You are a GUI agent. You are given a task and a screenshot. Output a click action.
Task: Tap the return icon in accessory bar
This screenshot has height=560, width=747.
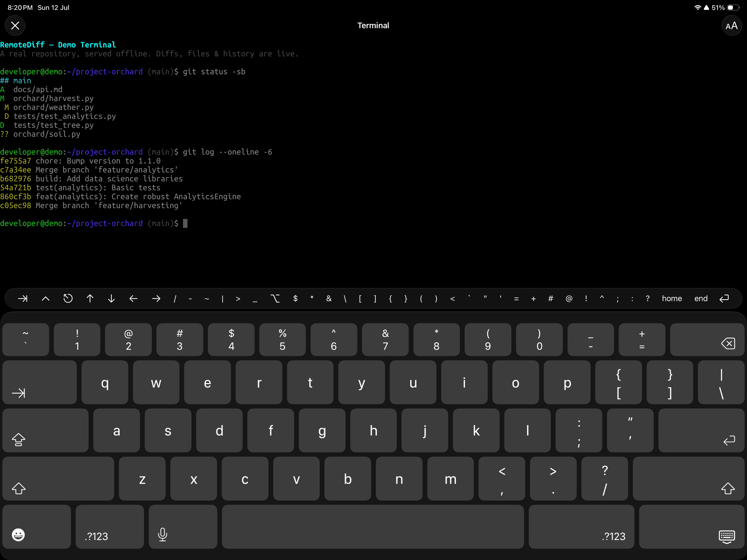pyautogui.click(x=724, y=298)
